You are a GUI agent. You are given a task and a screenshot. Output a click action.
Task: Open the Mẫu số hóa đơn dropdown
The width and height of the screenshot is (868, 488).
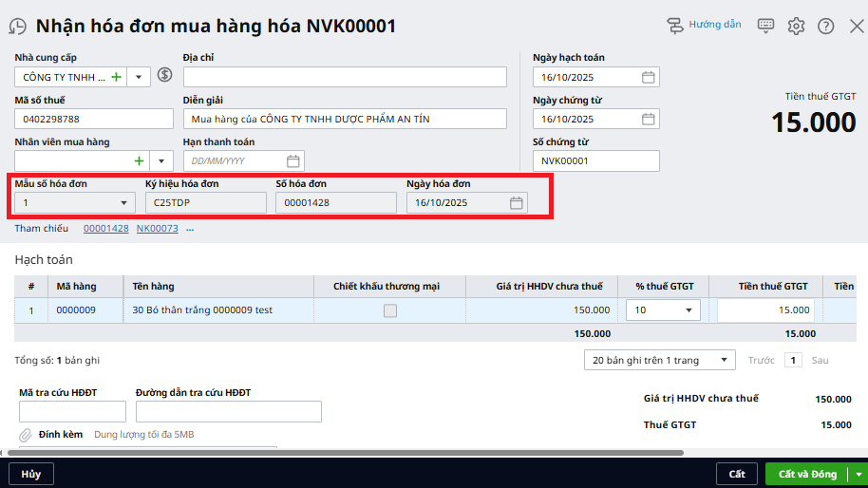[x=124, y=202]
